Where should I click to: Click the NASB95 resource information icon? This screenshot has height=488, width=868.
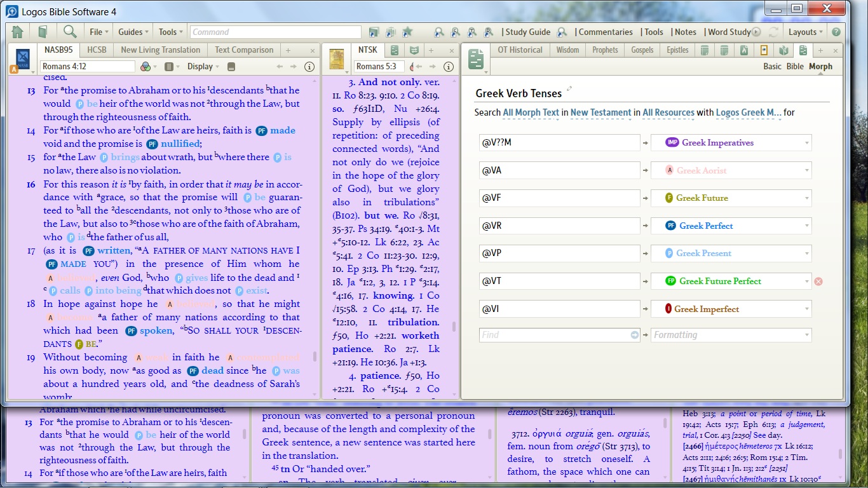click(309, 67)
